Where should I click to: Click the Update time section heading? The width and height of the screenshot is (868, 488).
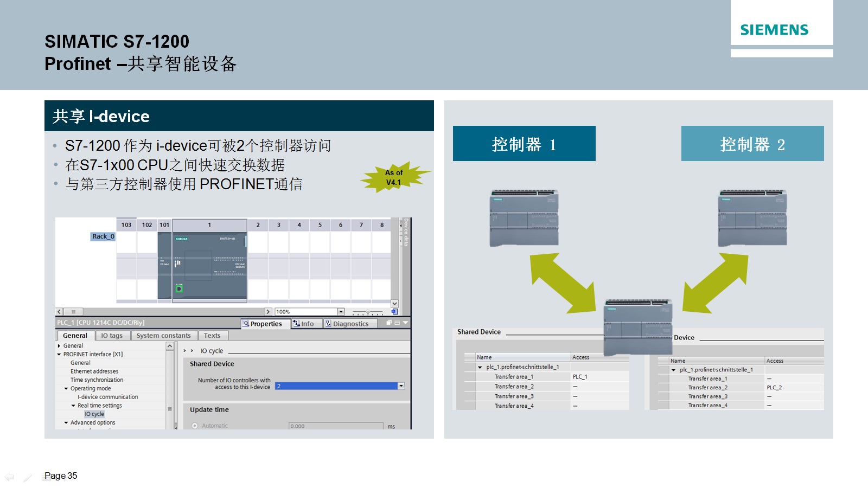point(209,410)
